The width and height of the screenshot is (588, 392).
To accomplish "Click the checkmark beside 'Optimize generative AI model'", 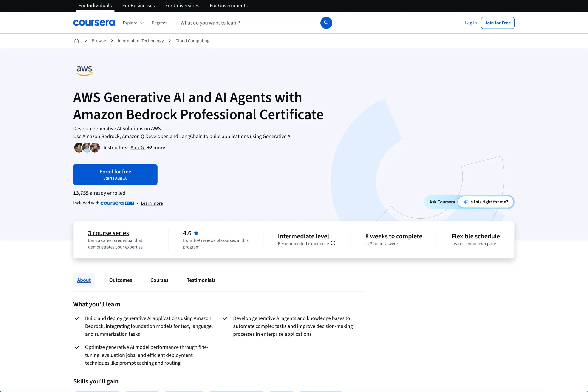I will (x=77, y=347).
